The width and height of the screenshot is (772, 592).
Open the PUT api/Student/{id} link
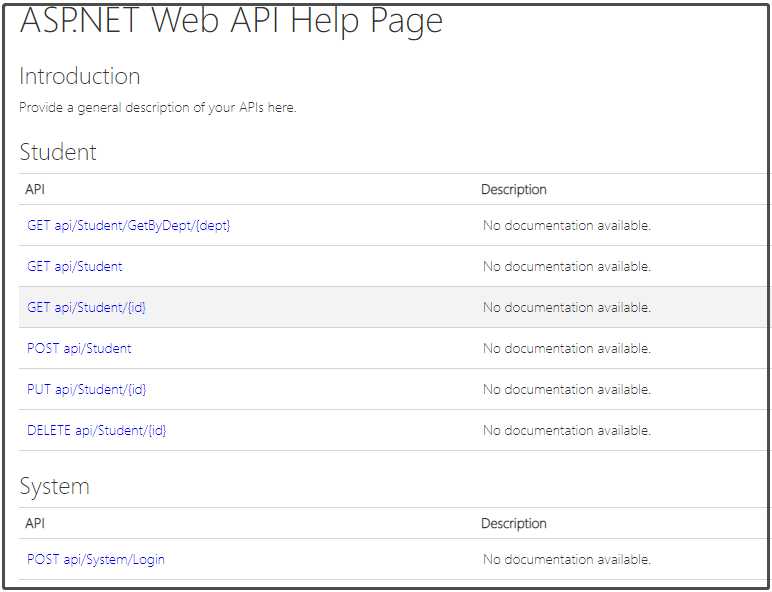(86, 390)
